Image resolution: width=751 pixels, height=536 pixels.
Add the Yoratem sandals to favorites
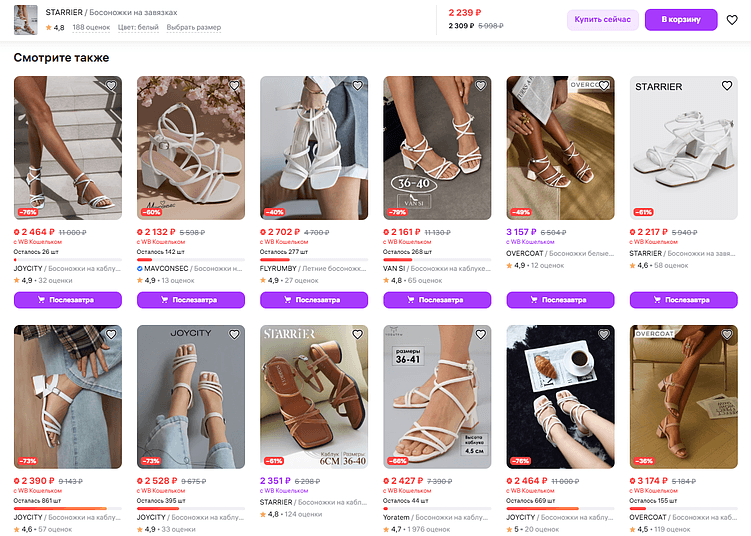[482, 335]
